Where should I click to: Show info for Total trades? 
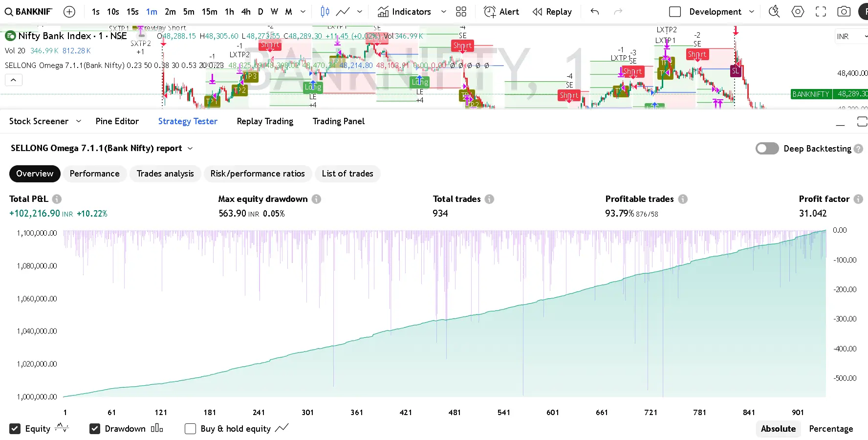tap(489, 199)
